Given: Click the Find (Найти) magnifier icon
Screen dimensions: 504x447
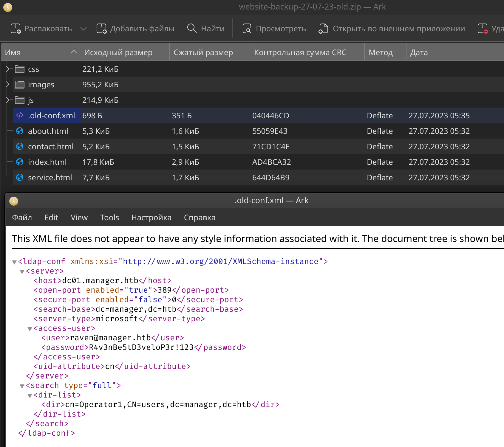Looking at the screenshot, I should click(192, 29).
